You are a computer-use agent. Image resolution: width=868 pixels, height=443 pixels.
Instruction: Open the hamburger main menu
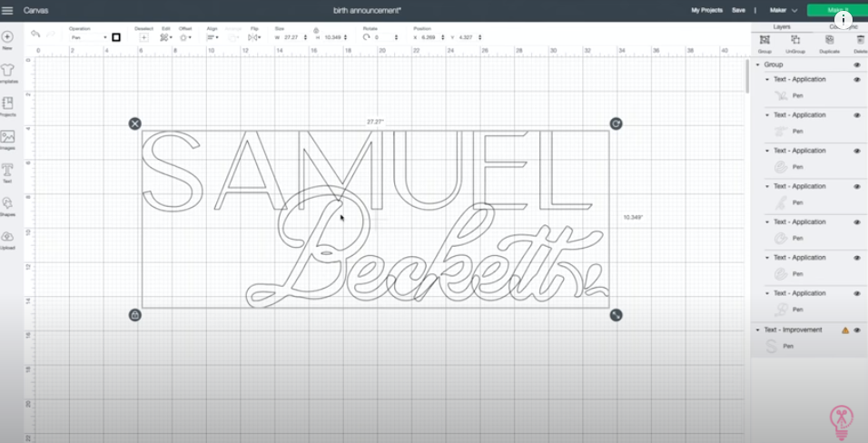(8, 11)
